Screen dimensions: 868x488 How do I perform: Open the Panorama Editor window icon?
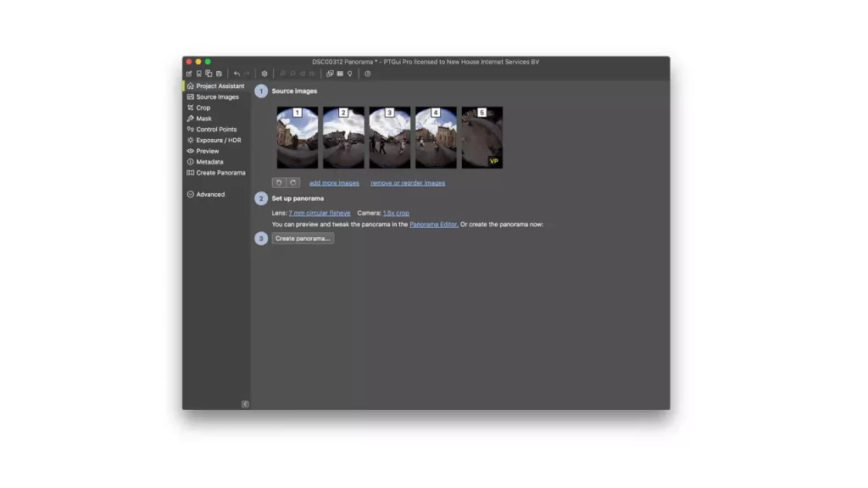click(330, 74)
